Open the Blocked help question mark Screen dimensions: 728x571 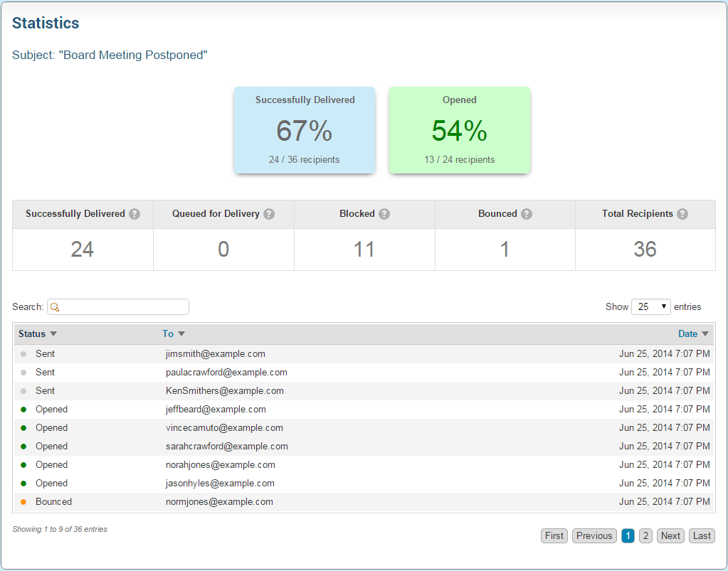384,214
